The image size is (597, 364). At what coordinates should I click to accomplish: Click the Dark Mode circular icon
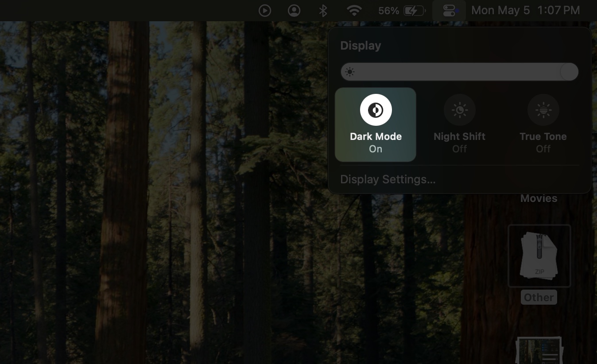[x=375, y=110]
